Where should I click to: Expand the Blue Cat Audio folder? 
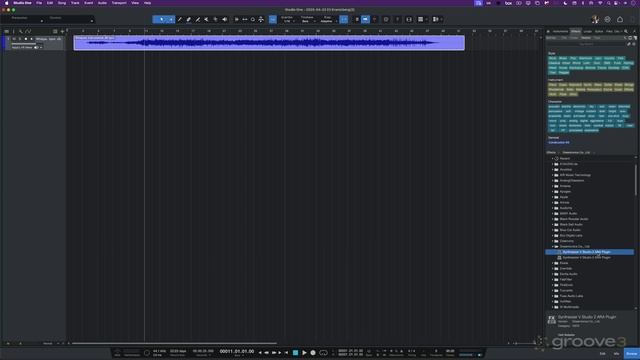coord(553,230)
